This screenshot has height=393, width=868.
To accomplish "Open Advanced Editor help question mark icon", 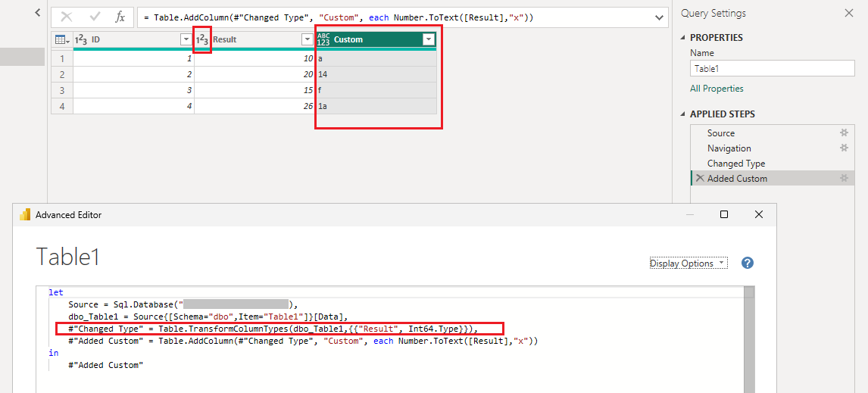I will [x=748, y=264].
